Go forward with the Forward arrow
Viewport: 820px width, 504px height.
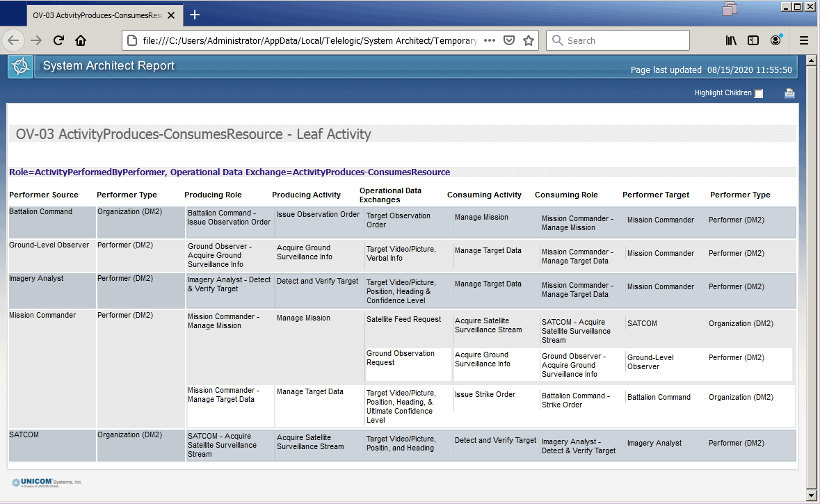click(36, 40)
